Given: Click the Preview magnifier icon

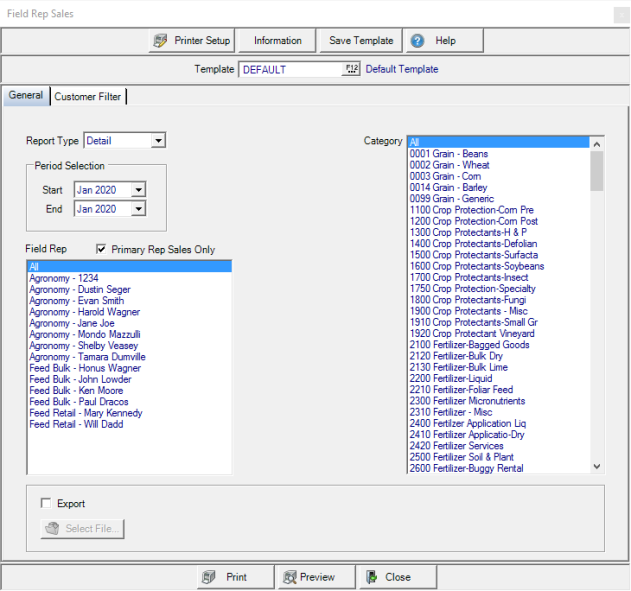Looking at the screenshot, I should [x=289, y=577].
